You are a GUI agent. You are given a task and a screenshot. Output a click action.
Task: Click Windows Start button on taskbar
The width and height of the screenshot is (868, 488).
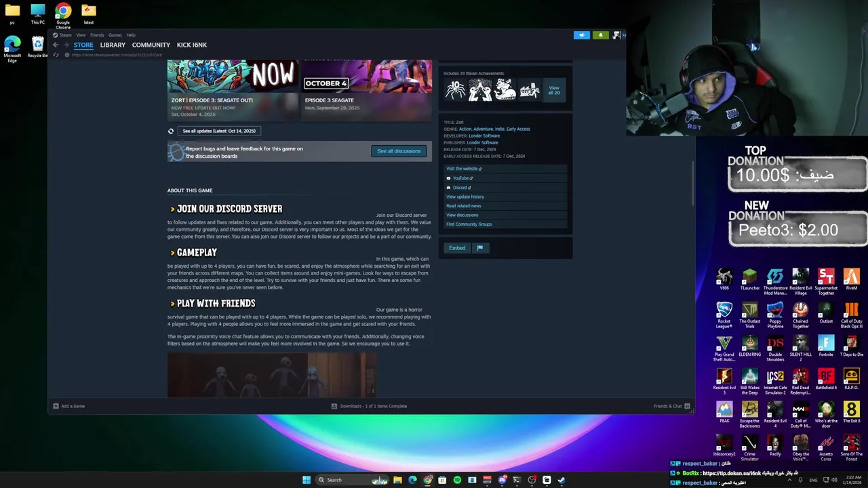tap(307, 480)
